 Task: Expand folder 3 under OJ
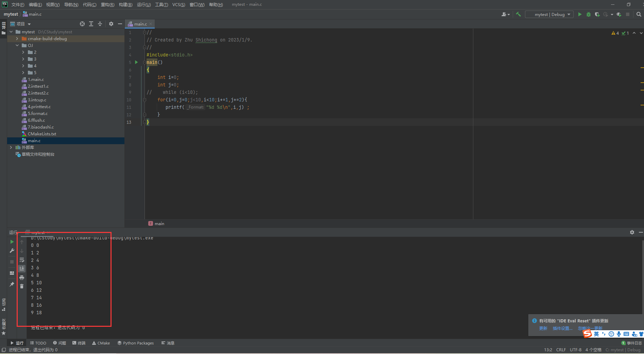pos(23,59)
